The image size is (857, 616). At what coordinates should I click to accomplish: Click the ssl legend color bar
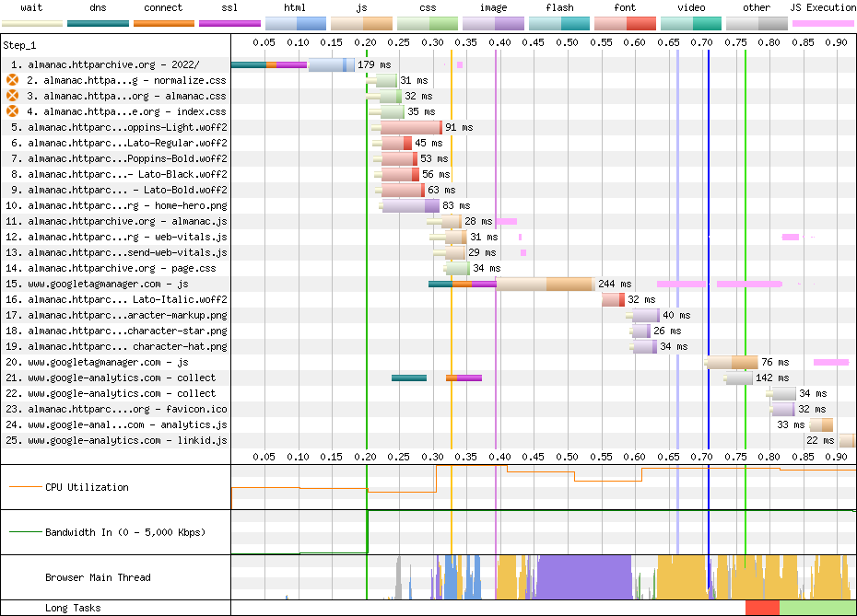tap(229, 22)
